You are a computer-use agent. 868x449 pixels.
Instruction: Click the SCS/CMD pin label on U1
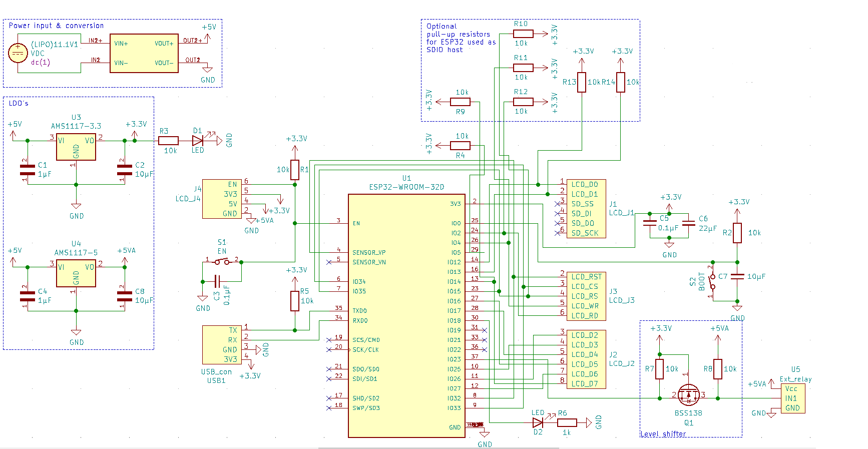click(x=366, y=340)
